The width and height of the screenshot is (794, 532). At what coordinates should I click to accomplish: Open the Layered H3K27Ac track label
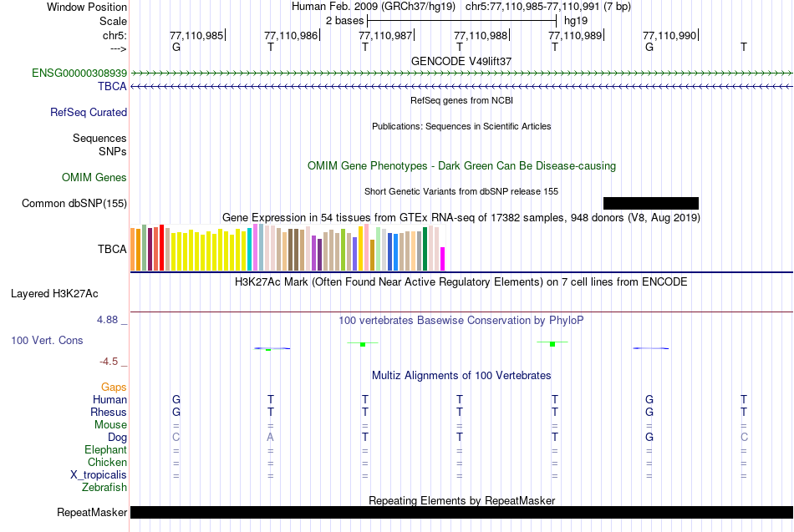(x=54, y=294)
